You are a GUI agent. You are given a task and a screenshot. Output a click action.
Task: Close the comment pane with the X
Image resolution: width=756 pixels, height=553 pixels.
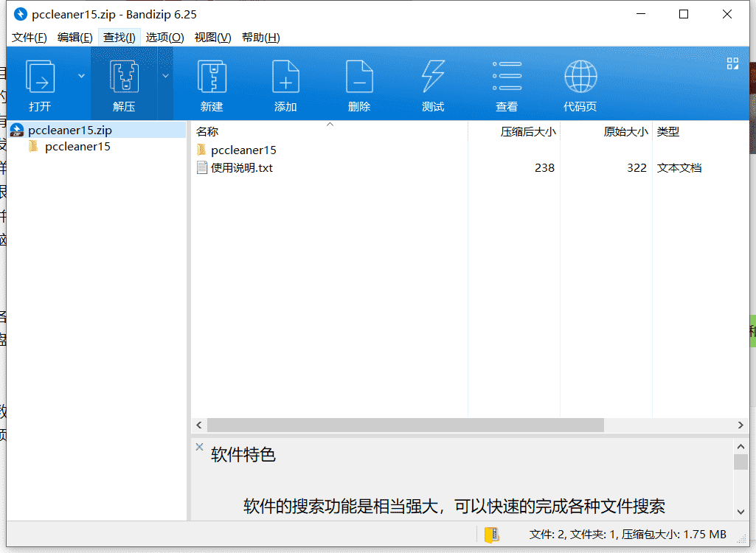199,447
